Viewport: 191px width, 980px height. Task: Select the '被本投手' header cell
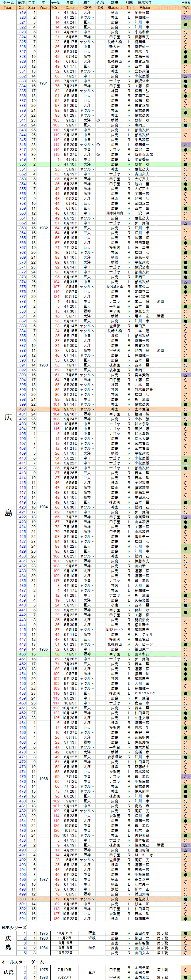coord(145,3)
